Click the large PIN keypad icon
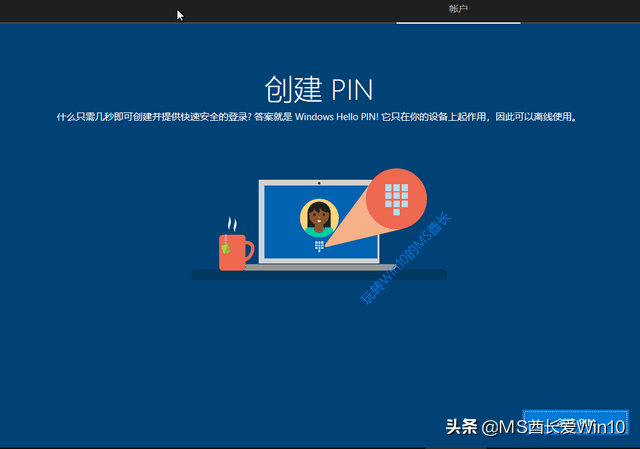The height and width of the screenshot is (449, 640). 399,197
